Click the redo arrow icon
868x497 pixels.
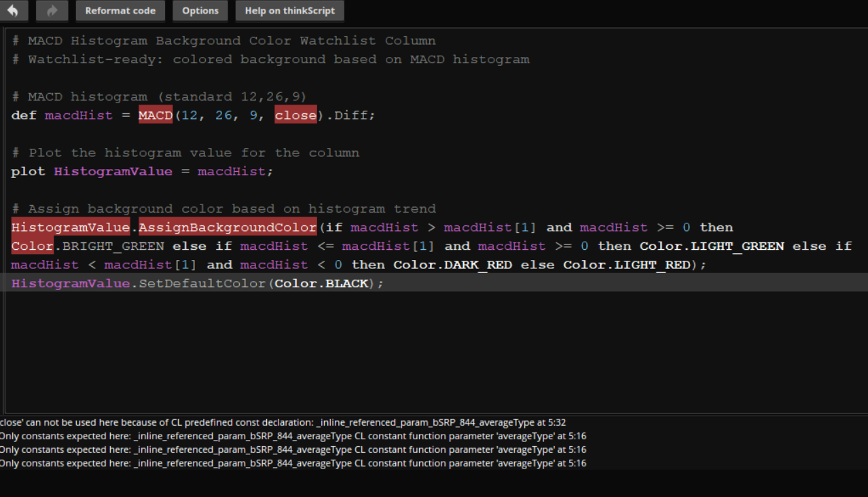tap(52, 10)
